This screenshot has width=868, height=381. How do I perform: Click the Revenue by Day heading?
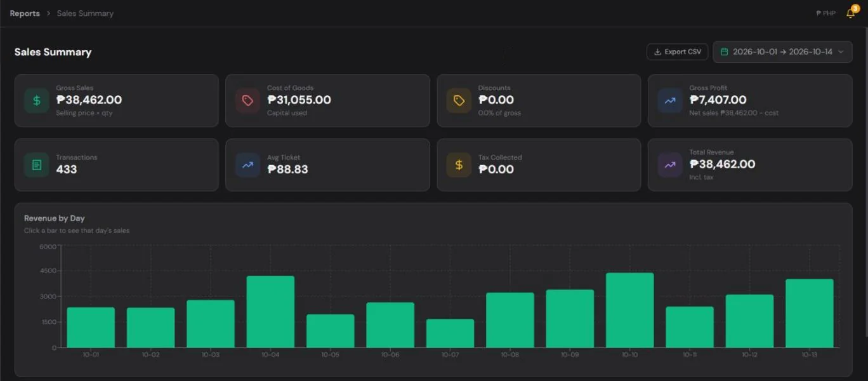[x=55, y=218]
